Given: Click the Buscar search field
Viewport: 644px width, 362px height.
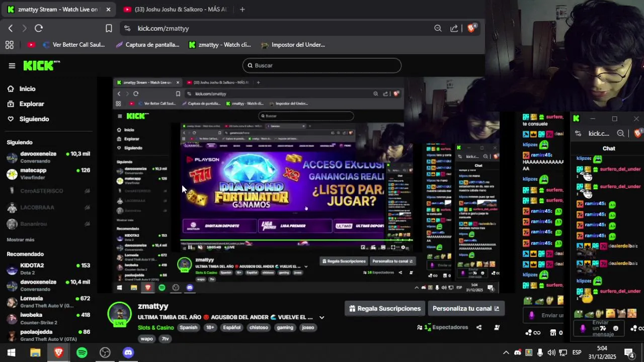Looking at the screenshot, I should coord(322,65).
